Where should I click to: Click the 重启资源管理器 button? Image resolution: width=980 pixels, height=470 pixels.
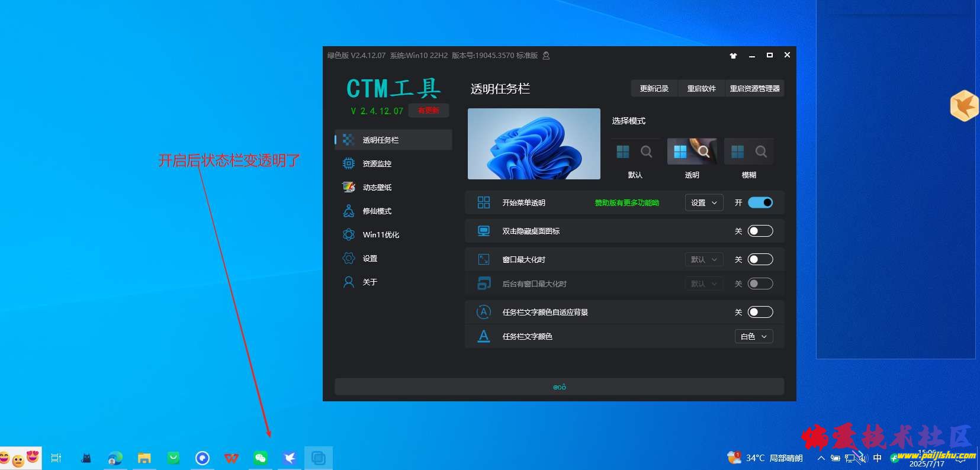click(x=754, y=89)
